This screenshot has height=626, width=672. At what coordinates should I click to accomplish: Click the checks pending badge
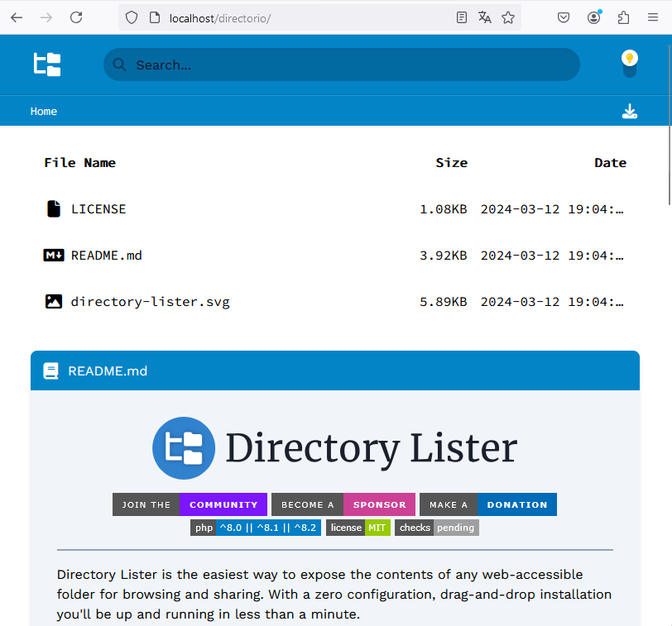coord(437,528)
